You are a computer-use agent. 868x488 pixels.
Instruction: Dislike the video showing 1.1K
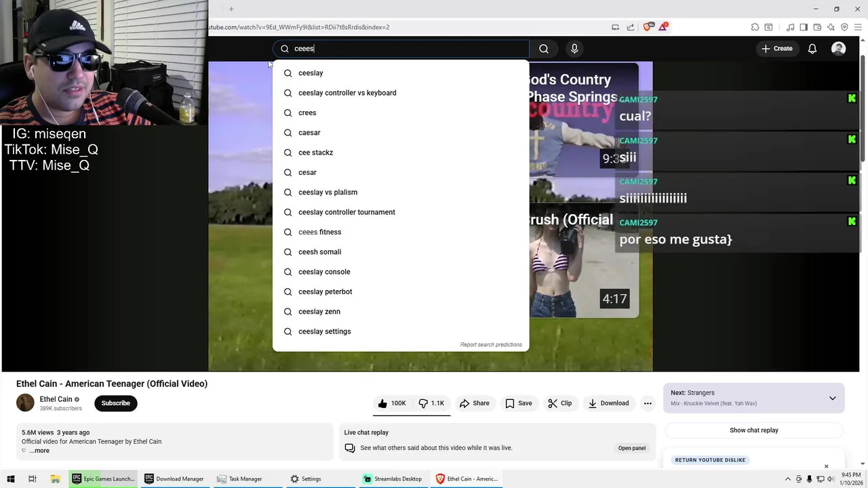click(431, 403)
